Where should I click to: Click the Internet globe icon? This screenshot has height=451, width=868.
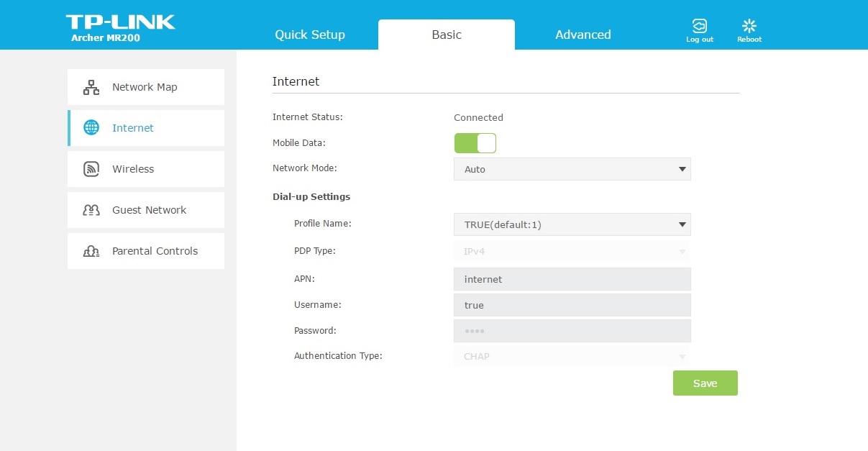91,128
